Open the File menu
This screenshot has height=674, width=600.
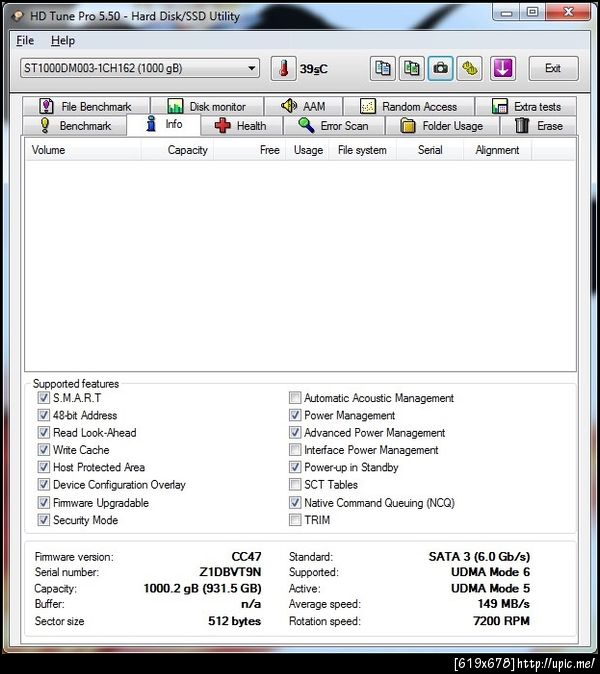tap(25, 40)
